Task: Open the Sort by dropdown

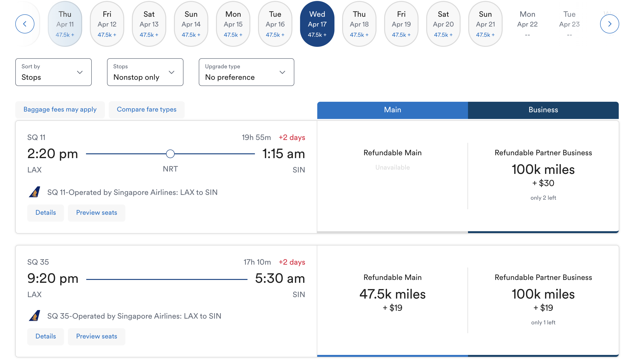Action: (x=54, y=72)
